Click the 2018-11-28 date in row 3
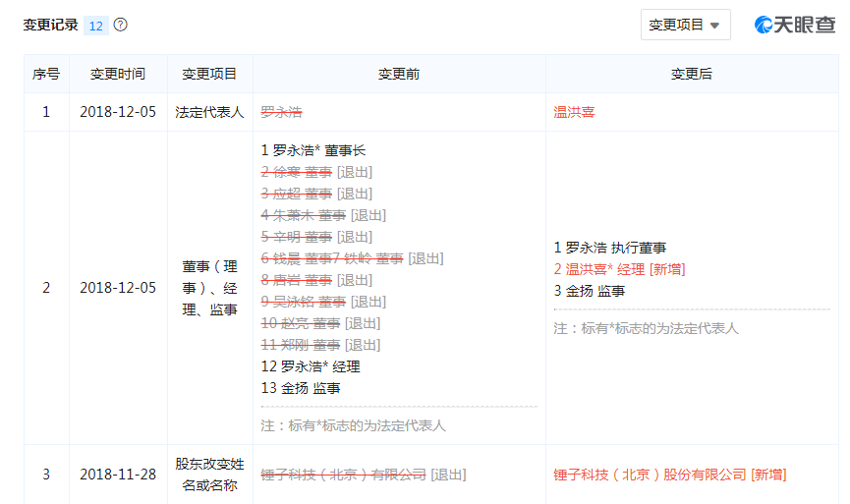Image resolution: width=850 pixels, height=504 pixels. (118, 475)
